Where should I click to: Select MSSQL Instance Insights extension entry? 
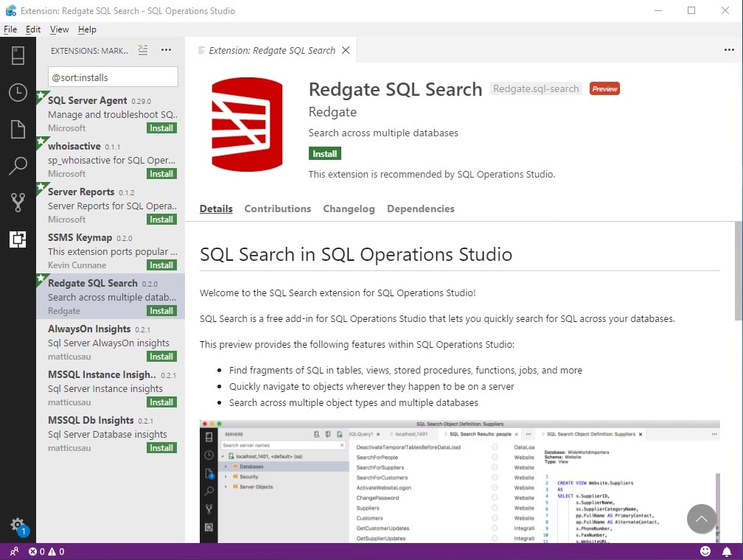111,388
